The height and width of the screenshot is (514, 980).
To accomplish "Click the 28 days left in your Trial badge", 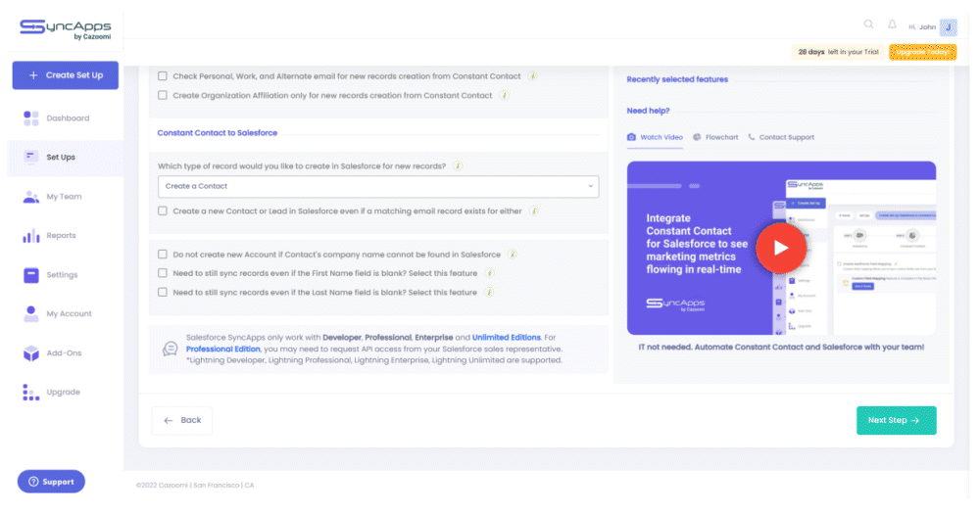I will click(838, 52).
